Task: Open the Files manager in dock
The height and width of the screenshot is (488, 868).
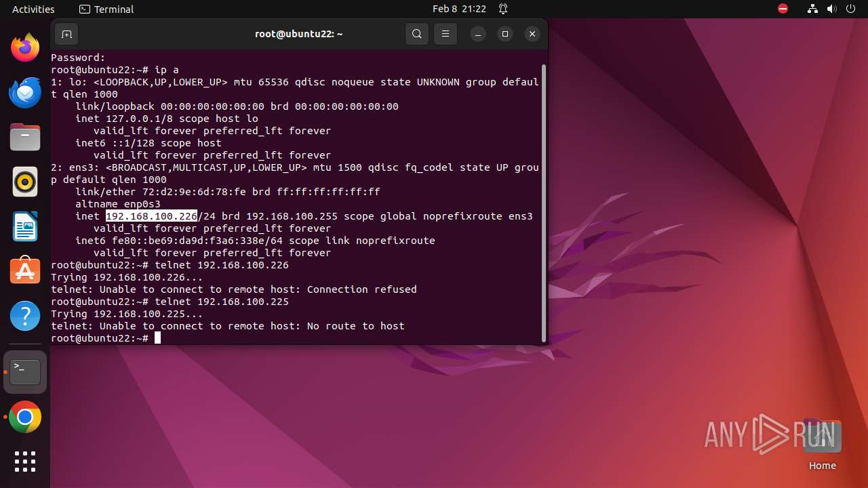Action: click(x=25, y=137)
